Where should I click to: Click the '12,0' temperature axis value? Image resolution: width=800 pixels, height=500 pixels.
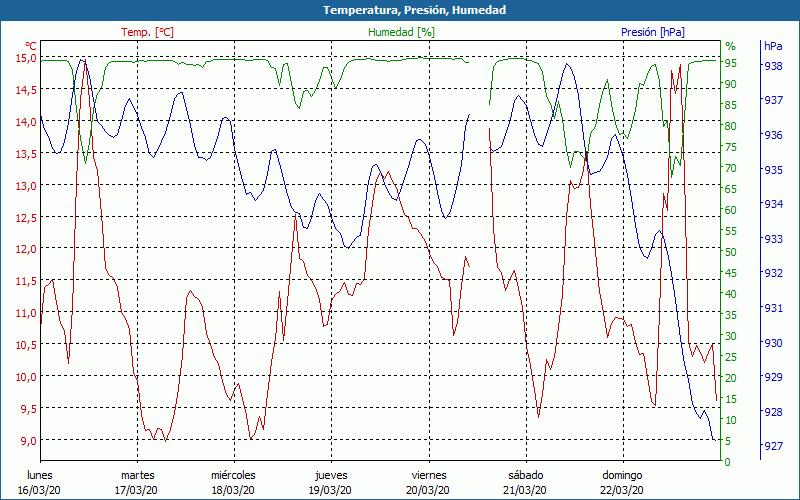(26, 249)
